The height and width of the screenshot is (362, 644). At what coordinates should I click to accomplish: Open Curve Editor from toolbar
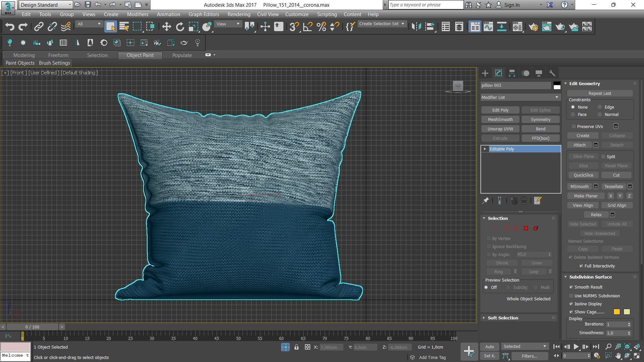[x=488, y=27]
